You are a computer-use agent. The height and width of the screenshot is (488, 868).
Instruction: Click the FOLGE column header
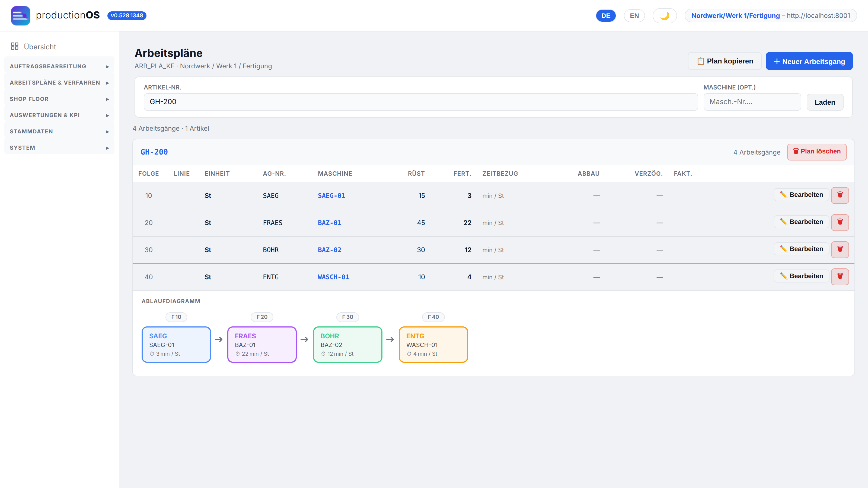(148, 174)
